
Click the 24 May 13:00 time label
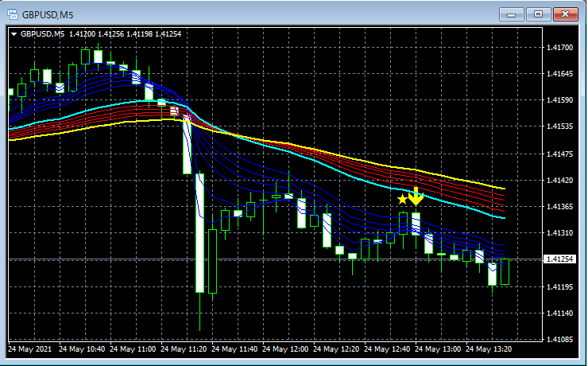tap(438, 349)
